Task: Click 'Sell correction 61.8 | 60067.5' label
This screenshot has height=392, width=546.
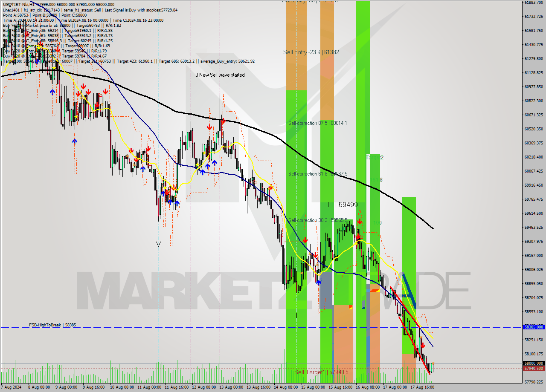Action: pyautogui.click(x=318, y=174)
